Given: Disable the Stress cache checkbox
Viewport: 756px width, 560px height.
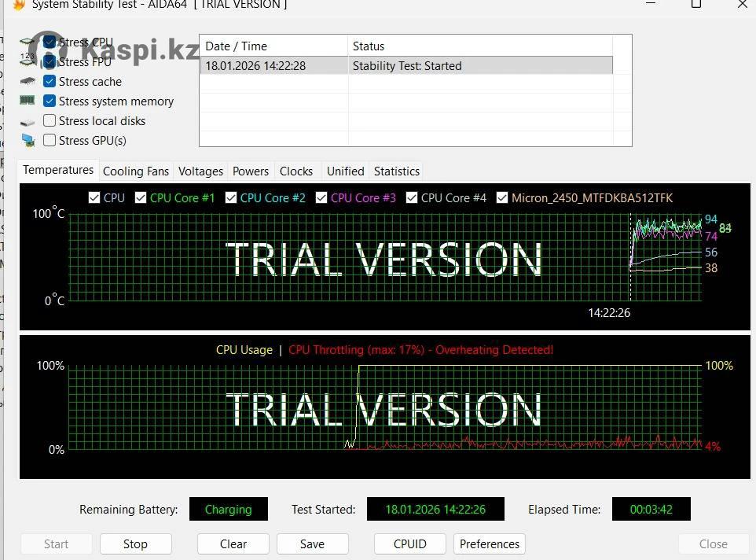Looking at the screenshot, I should click(x=50, y=82).
